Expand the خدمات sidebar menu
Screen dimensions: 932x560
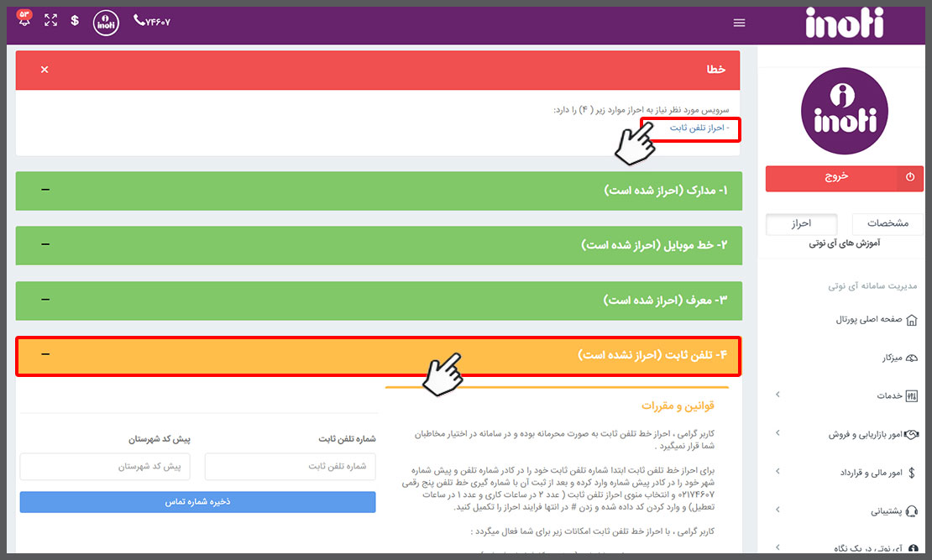pos(777,395)
